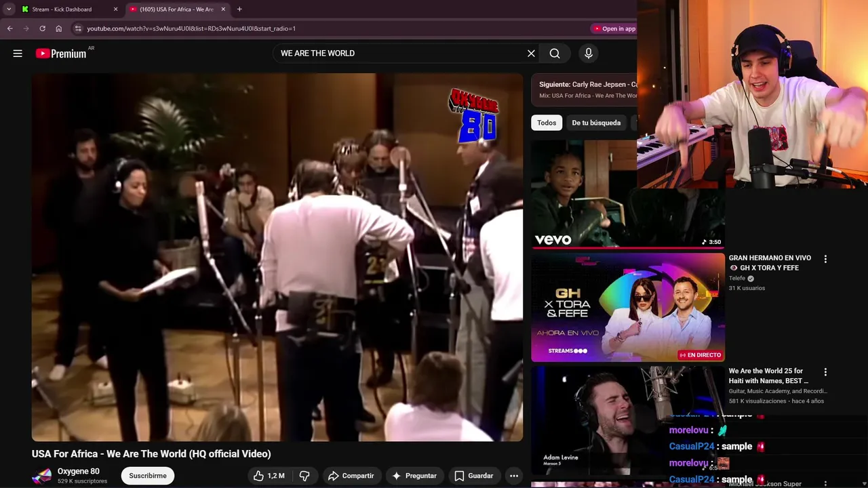Select the USA For Africa browser tab
Screen dimensions: 868x488
click(178, 9)
